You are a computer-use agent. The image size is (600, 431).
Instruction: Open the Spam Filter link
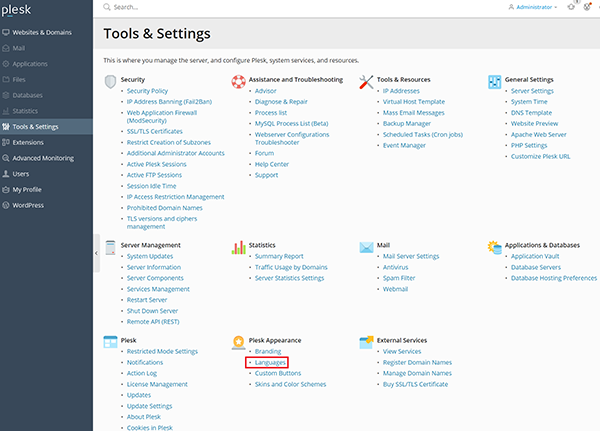click(399, 278)
